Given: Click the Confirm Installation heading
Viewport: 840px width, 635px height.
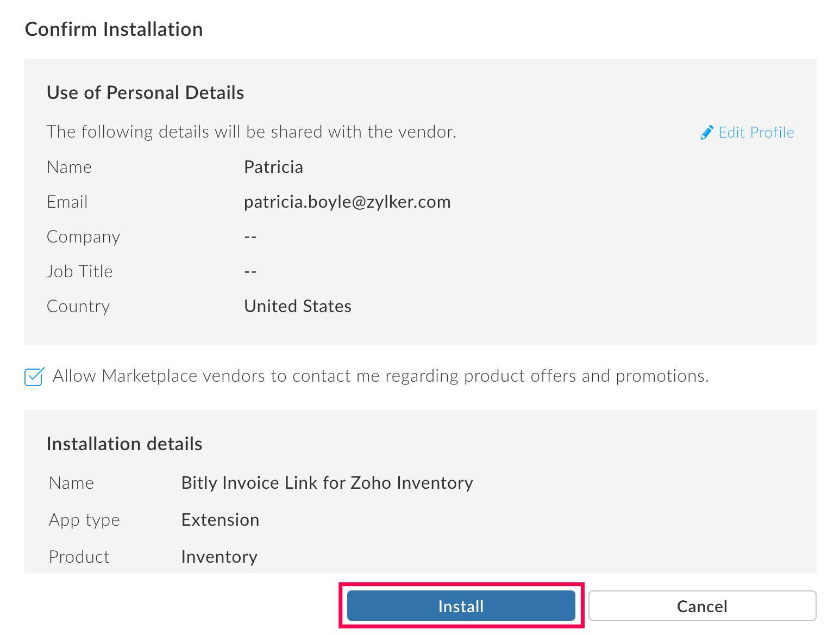Looking at the screenshot, I should click(114, 29).
